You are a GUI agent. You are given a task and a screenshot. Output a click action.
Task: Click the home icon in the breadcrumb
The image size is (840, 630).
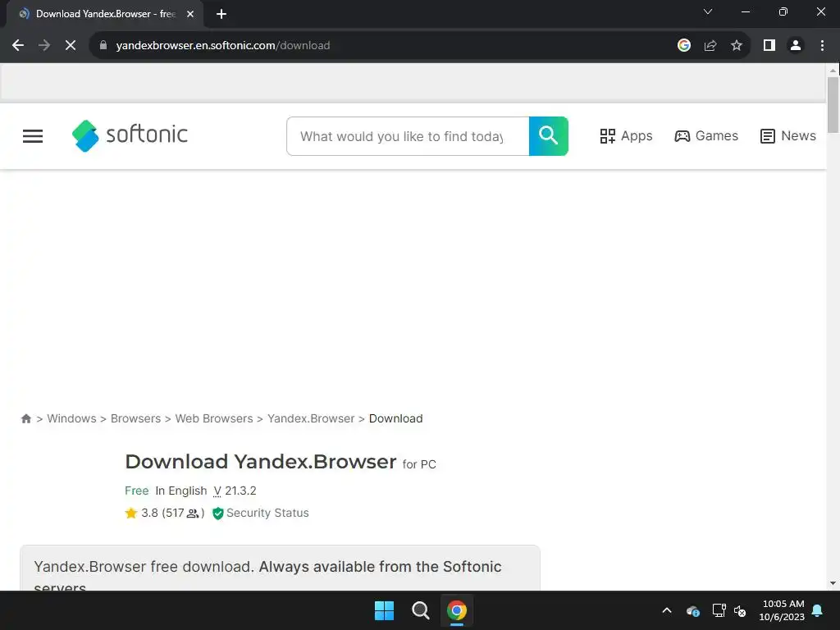pyautogui.click(x=25, y=418)
